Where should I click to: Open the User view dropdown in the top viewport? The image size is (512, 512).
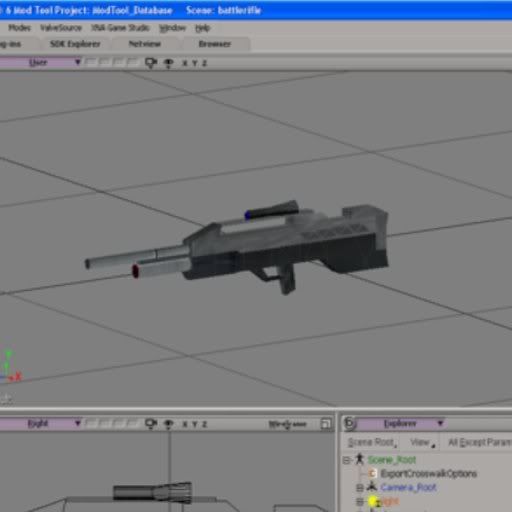(x=40, y=62)
